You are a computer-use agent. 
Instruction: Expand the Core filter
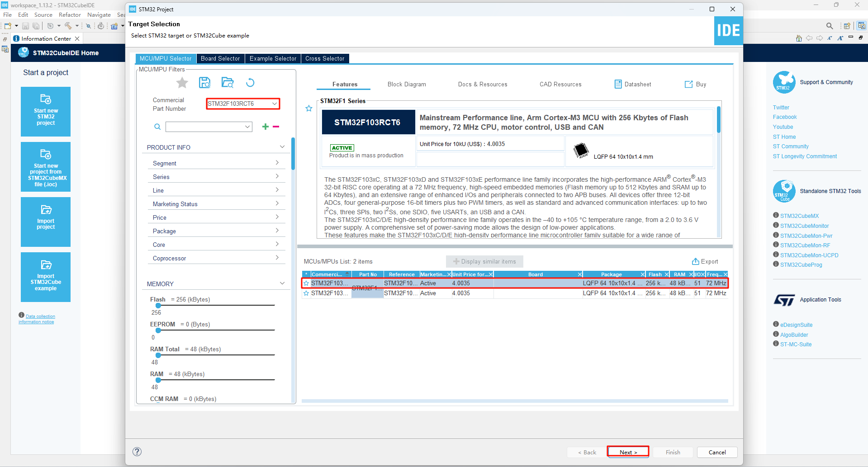pos(277,244)
